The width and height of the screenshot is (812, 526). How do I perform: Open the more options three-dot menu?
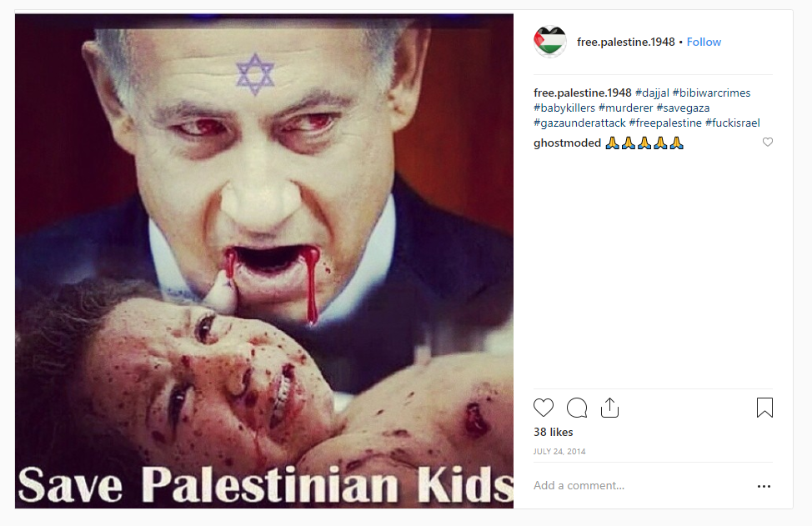coord(764,486)
